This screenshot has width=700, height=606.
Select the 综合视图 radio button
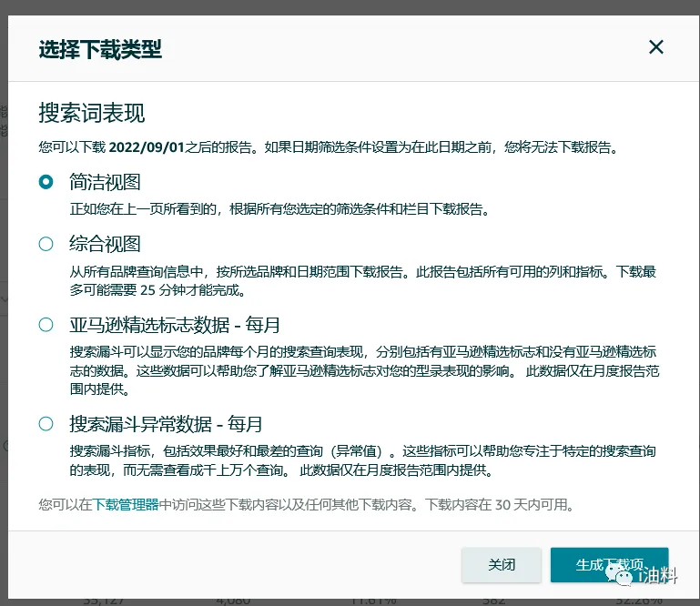[x=46, y=244]
